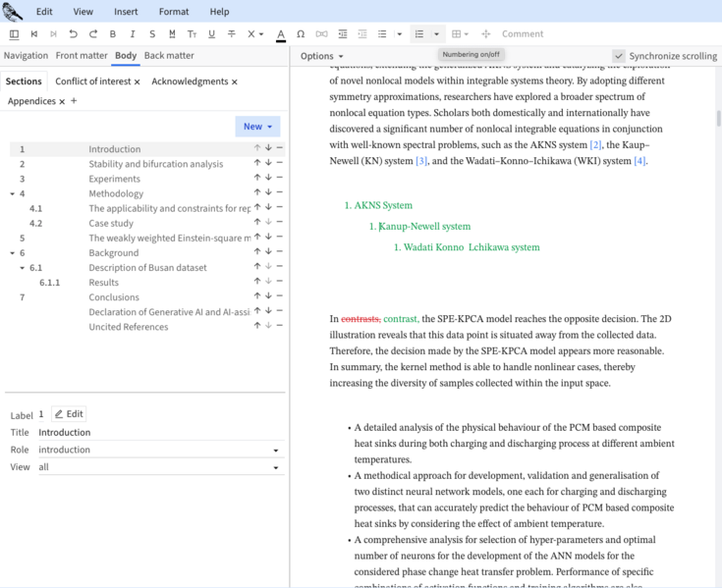Click the application bird logo
Viewport: 722px width, 588px height.
pos(12,12)
